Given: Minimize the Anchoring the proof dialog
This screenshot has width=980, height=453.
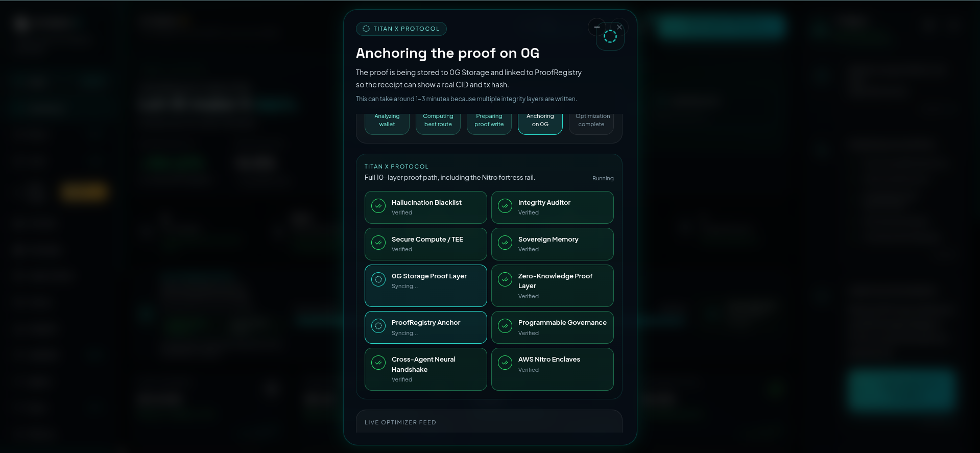Looking at the screenshot, I should point(597,27).
